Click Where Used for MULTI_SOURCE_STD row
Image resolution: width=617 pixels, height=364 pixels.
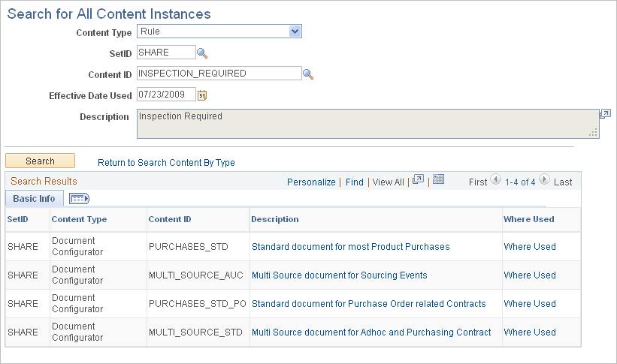[x=530, y=332]
